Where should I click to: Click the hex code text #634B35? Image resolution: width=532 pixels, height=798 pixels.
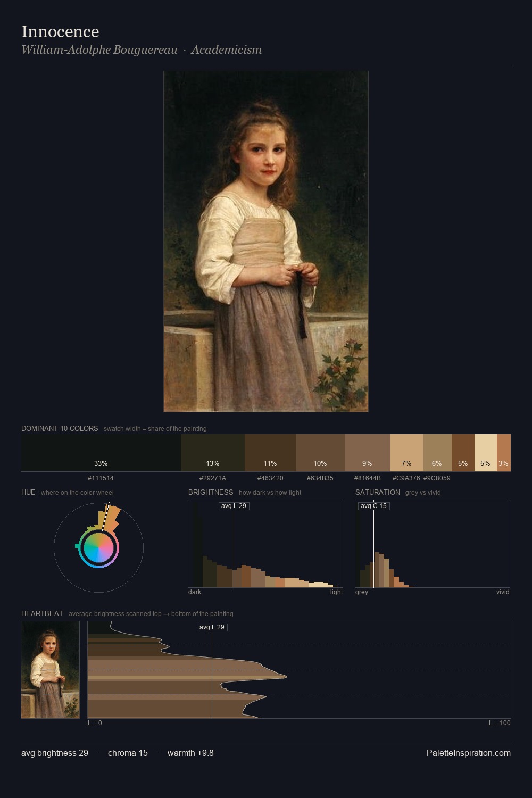(x=320, y=478)
